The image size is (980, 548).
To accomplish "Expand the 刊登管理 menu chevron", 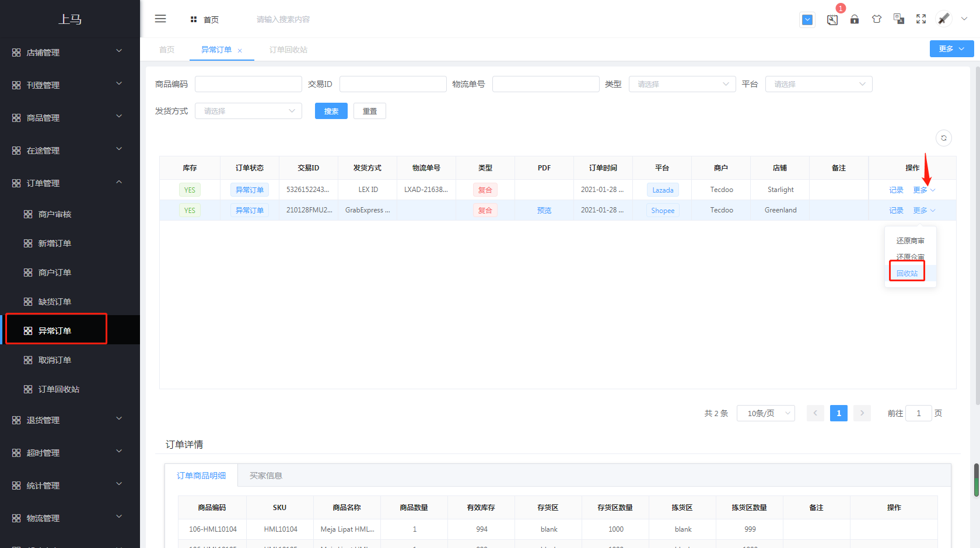I will [x=119, y=83].
